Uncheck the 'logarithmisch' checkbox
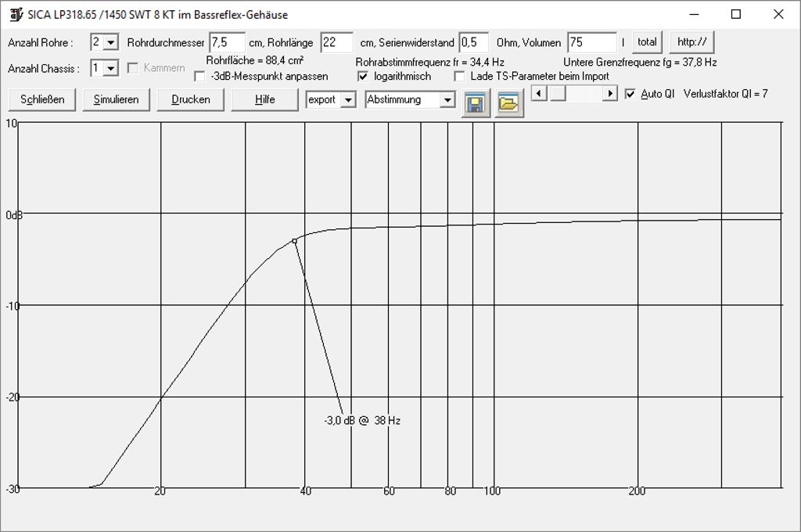The height and width of the screenshot is (532, 801). [x=363, y=77]
